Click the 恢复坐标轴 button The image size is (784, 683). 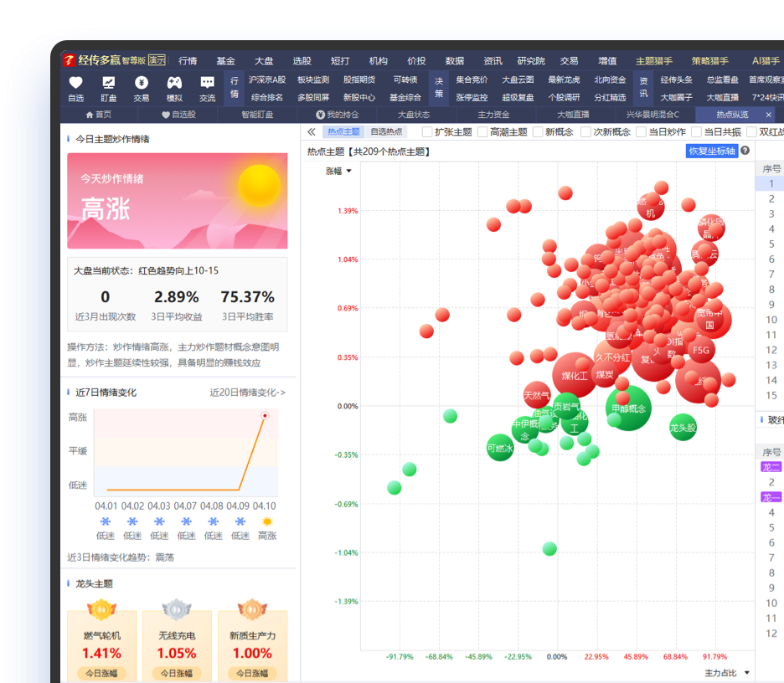pyautogui.click(x=712, y=151)
